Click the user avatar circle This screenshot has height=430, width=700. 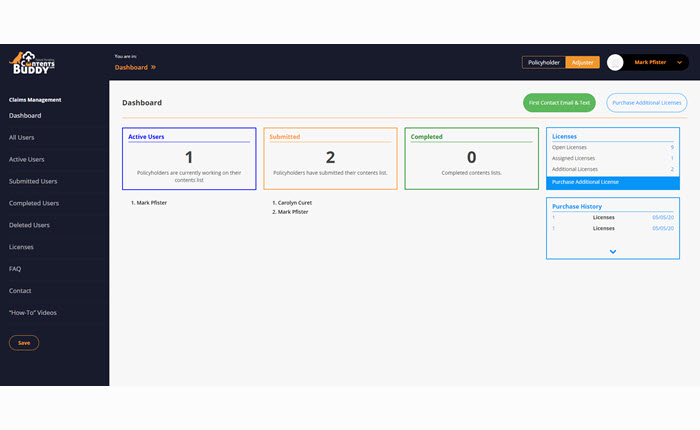coord(615,63)
